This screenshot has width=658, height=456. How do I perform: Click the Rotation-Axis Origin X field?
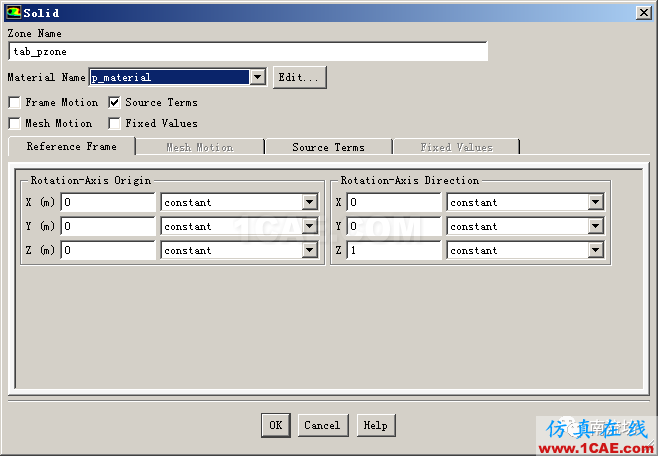click(108, 203)
